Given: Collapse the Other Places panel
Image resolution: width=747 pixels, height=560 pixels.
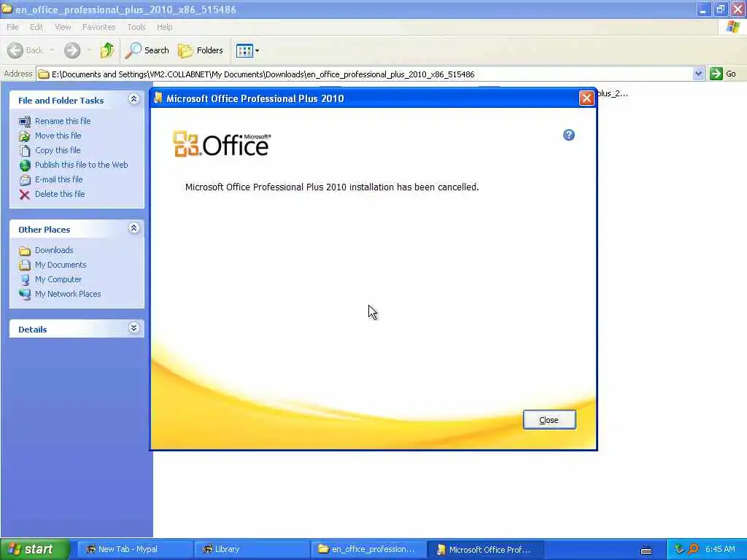Looking at the screenshot, I should (x=134, y=228).
